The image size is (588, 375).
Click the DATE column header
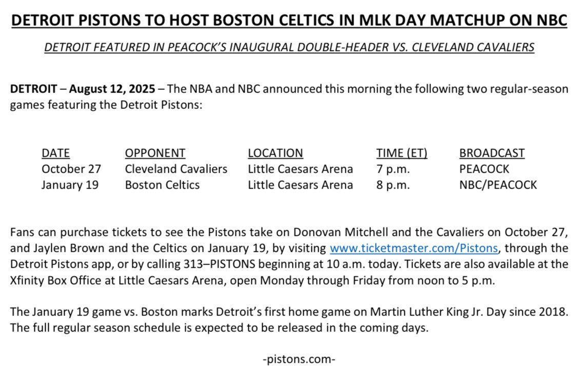coord(55,153)
